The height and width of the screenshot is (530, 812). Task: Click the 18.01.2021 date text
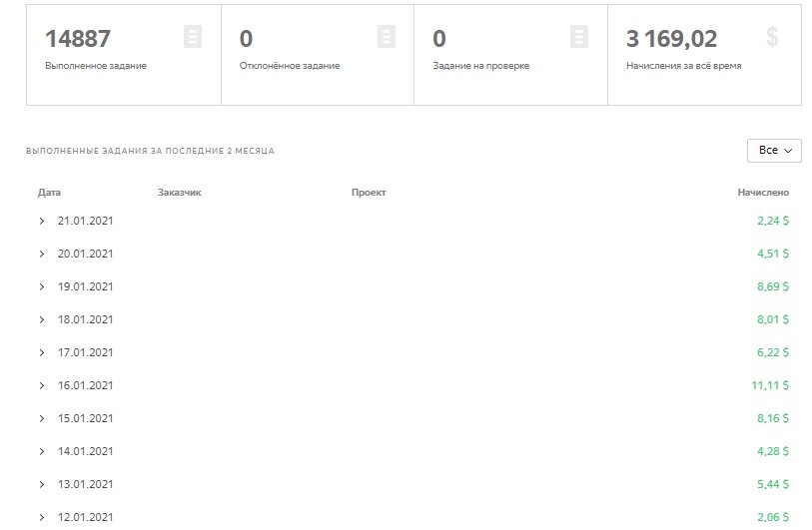pyautogui.click(x=86, y=319)
